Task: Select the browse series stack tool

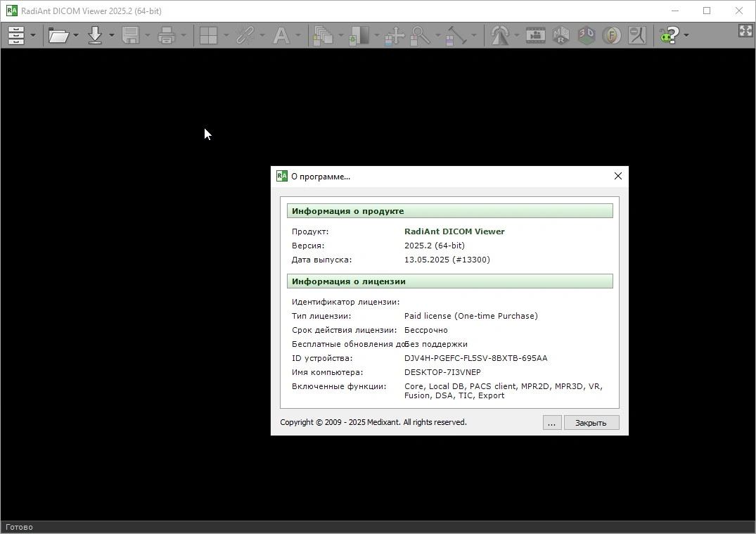Action: tap(323, 35)
